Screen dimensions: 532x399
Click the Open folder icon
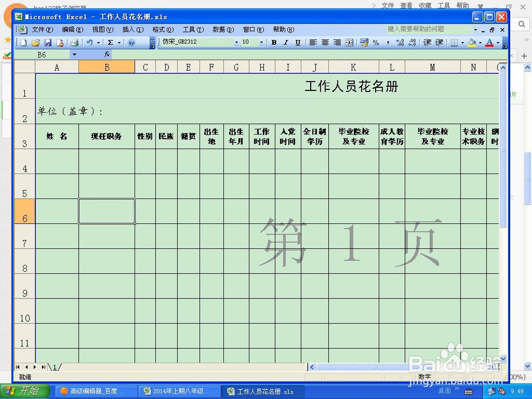[x=36, y=43]
